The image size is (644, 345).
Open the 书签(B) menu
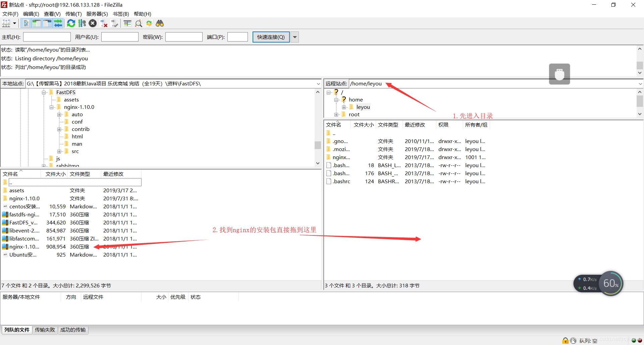[121, 14]
